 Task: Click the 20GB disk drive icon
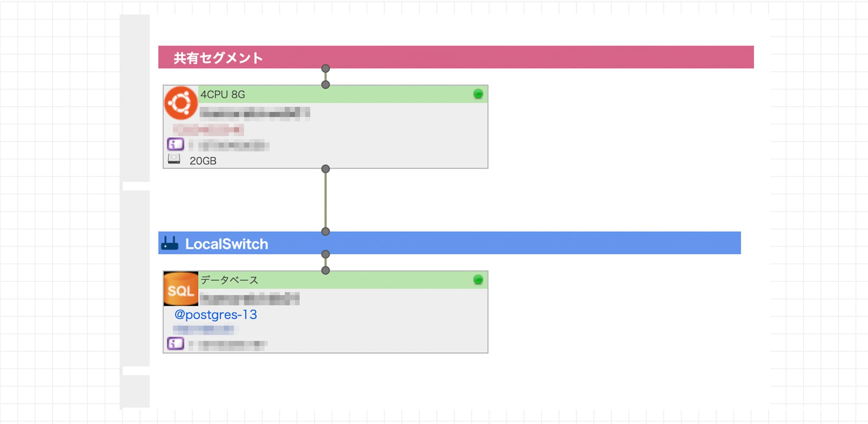click(174, 159)
